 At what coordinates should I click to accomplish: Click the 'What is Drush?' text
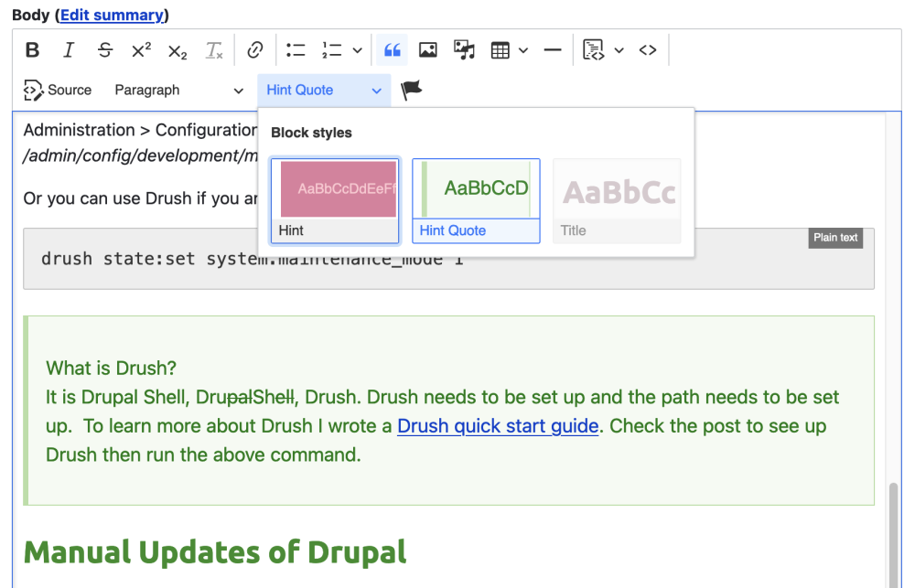coord(111,369)
